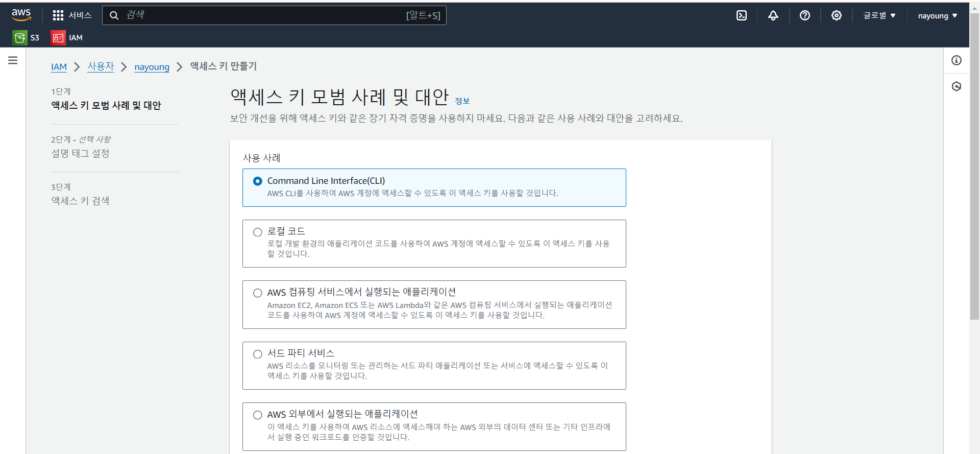This screenshot has width=980, height=454.
Task: Click the 액세스 키 만들기 breadcrumb text
Action: point(224,66)
